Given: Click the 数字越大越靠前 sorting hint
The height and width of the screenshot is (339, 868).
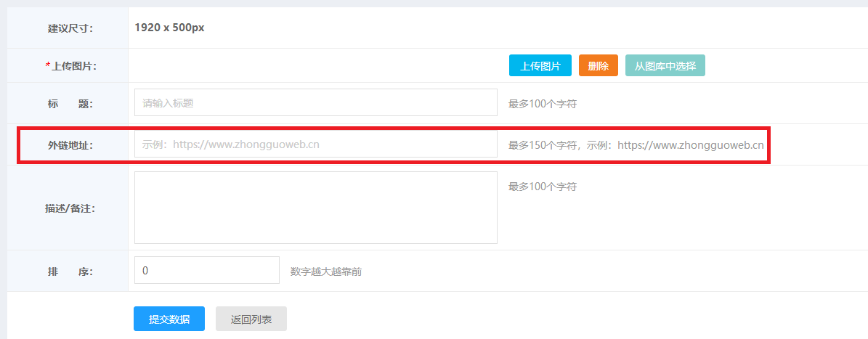Looking at the screenshot, I should 326,271.
